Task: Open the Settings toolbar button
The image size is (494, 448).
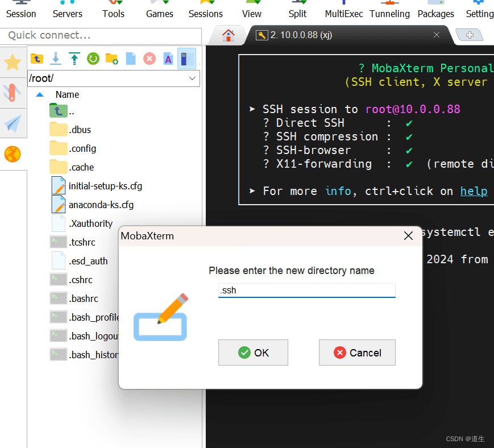Action: 480,10
